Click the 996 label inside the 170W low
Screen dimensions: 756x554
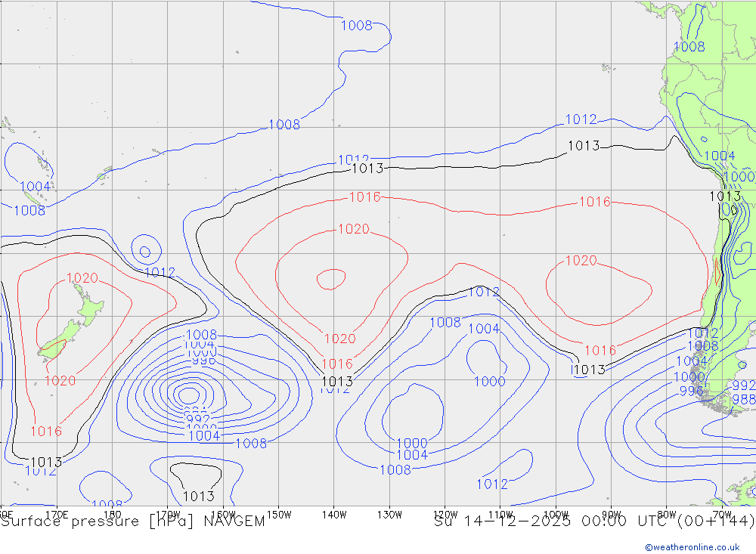coord(203,361)
